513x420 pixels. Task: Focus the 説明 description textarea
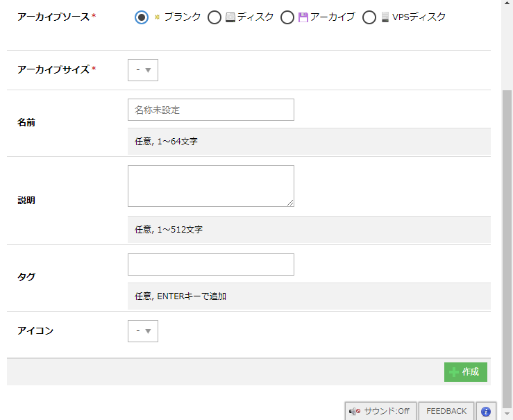click(x=210, y=185)
